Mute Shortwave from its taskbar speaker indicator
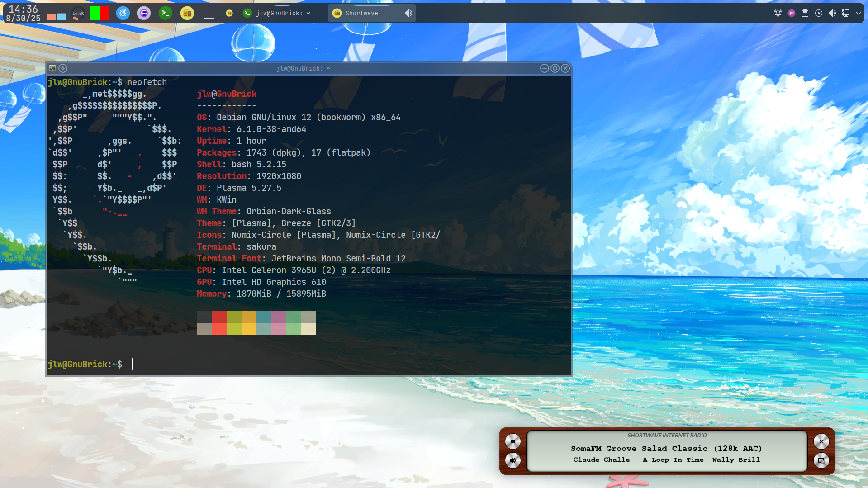This screenshot has width=868, height=488. [408, 13]
